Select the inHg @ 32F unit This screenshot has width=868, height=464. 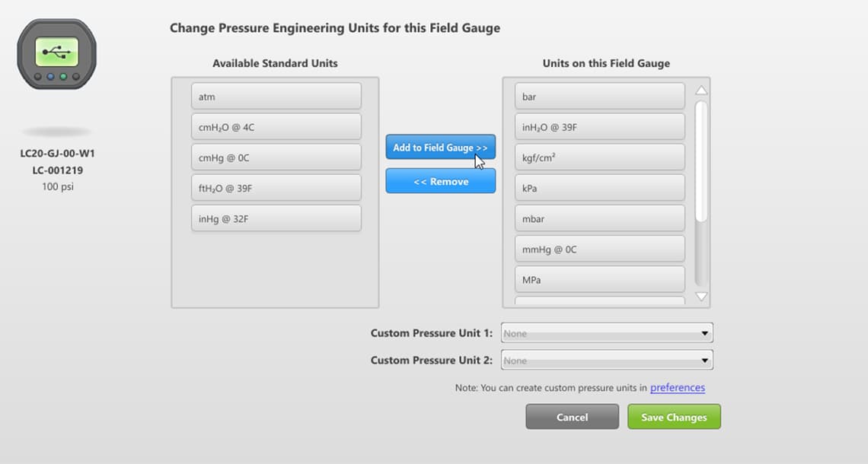pos(276,218)
